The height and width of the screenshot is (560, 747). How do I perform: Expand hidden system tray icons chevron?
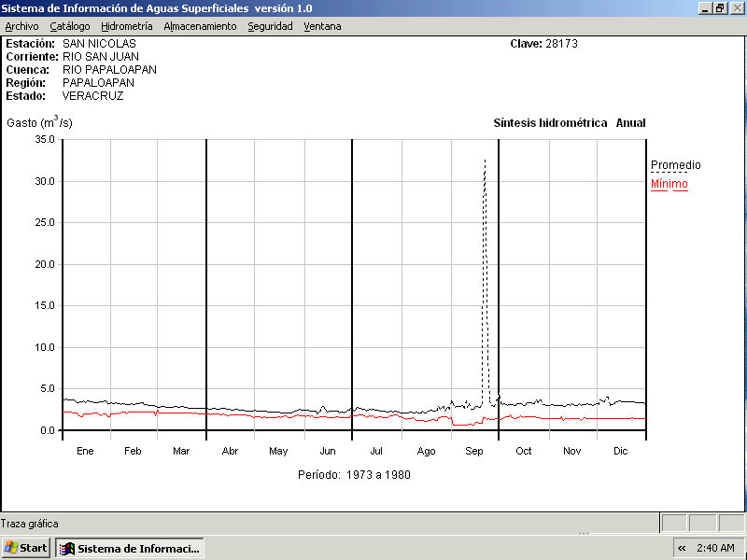click(x=682, y=548)
